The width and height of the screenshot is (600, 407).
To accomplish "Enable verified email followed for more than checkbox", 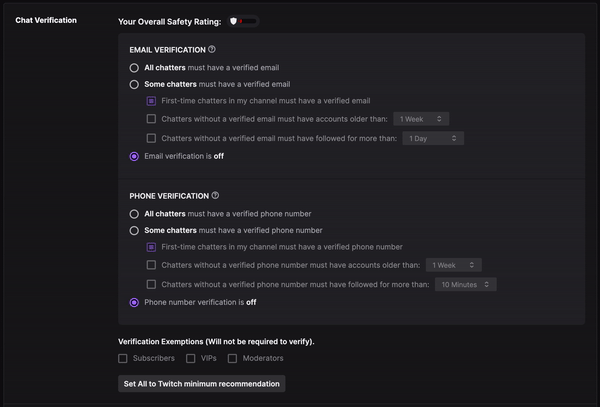I will (x=151, y=138).
